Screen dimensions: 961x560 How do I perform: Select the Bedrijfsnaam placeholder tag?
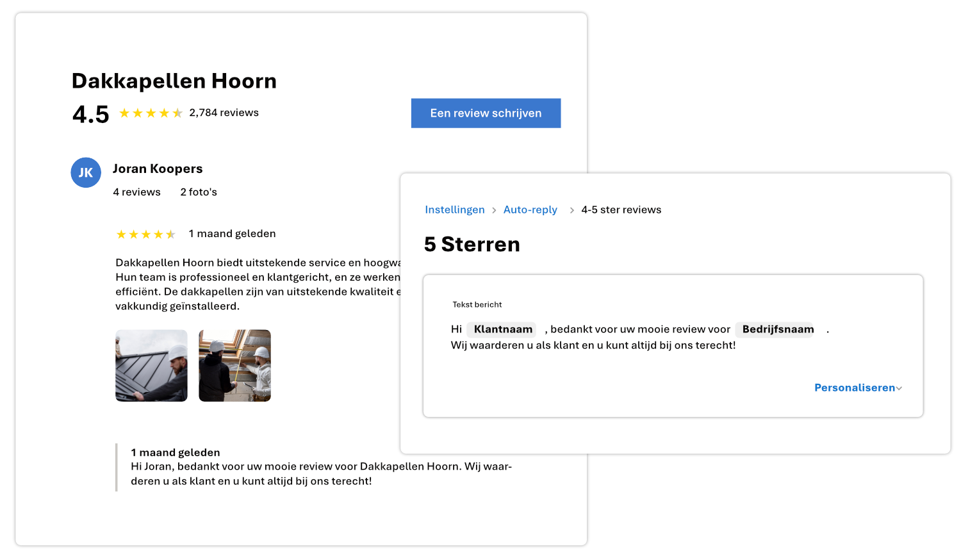point(777,329)
